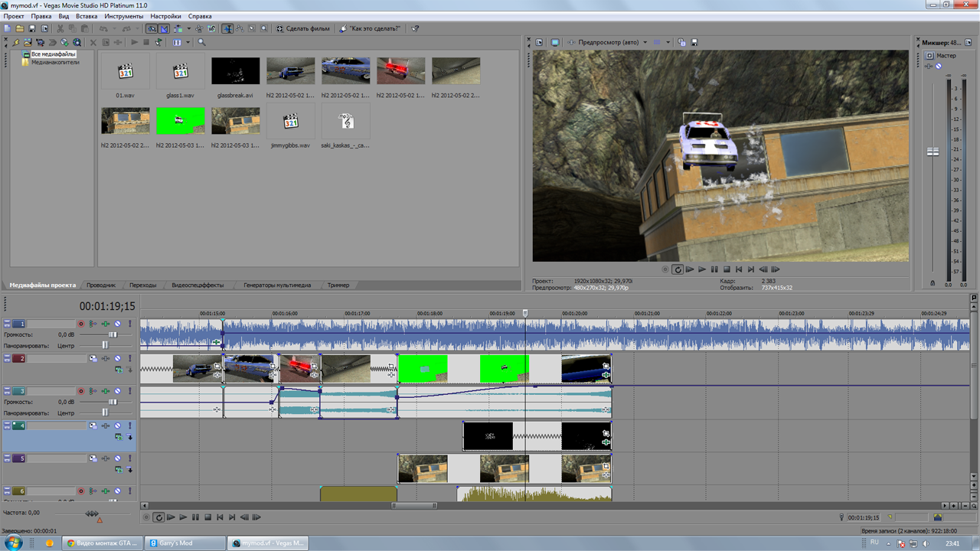Save preview snapshot to file
The image size is (980, 551).
[x=694, y=42]
